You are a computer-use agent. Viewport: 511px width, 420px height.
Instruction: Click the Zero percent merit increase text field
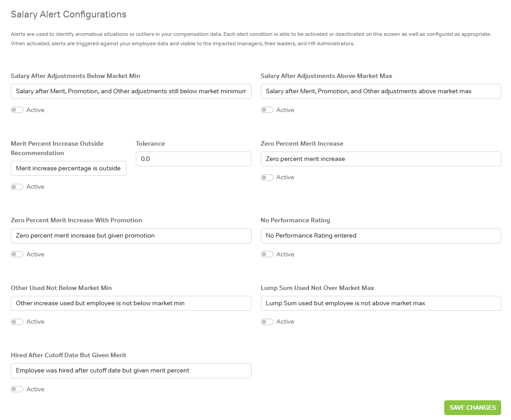coord(381,159)
